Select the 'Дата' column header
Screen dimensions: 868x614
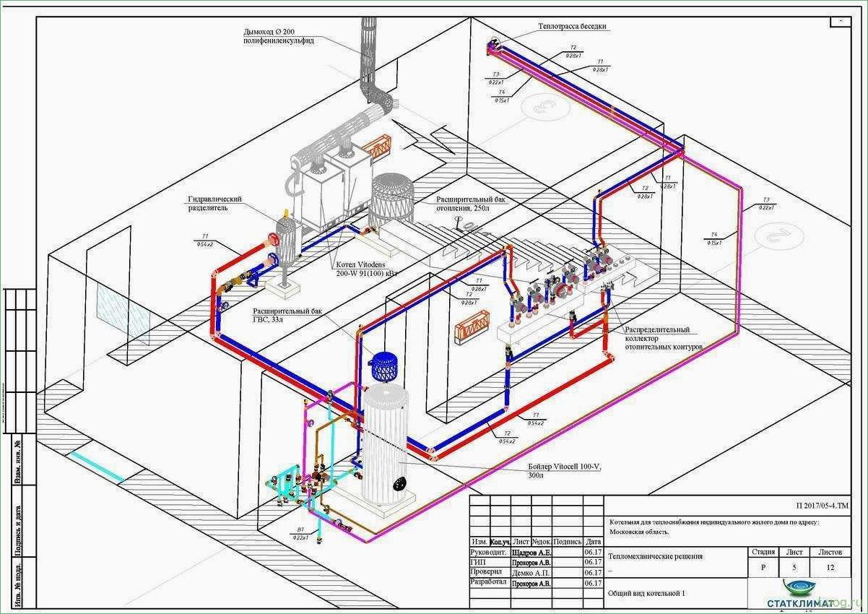[x=593, y=542]
